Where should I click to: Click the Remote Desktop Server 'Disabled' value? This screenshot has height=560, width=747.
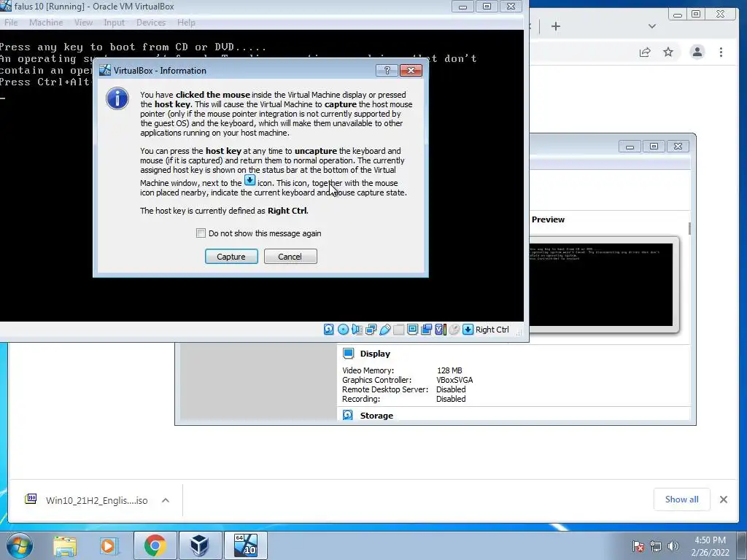[451, 389]
